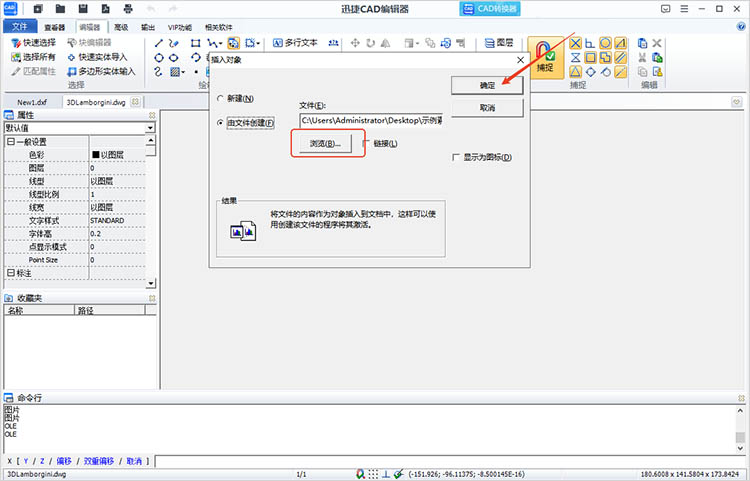Click the command line input field
This screenshot has height=481, width=750.
(451, 461)
